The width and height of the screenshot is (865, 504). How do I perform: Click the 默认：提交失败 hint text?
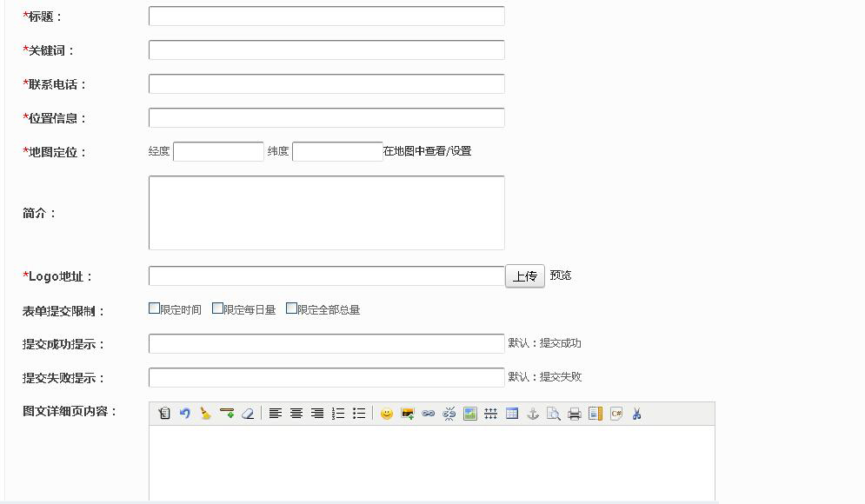[x=545, y=376]
